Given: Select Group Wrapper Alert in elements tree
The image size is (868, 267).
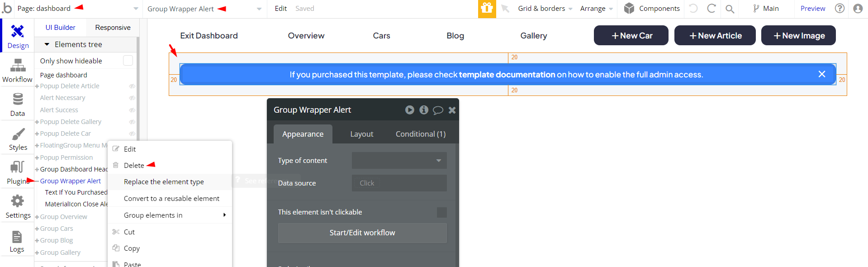Looking at the screenshot, I should tap(71, 181).
